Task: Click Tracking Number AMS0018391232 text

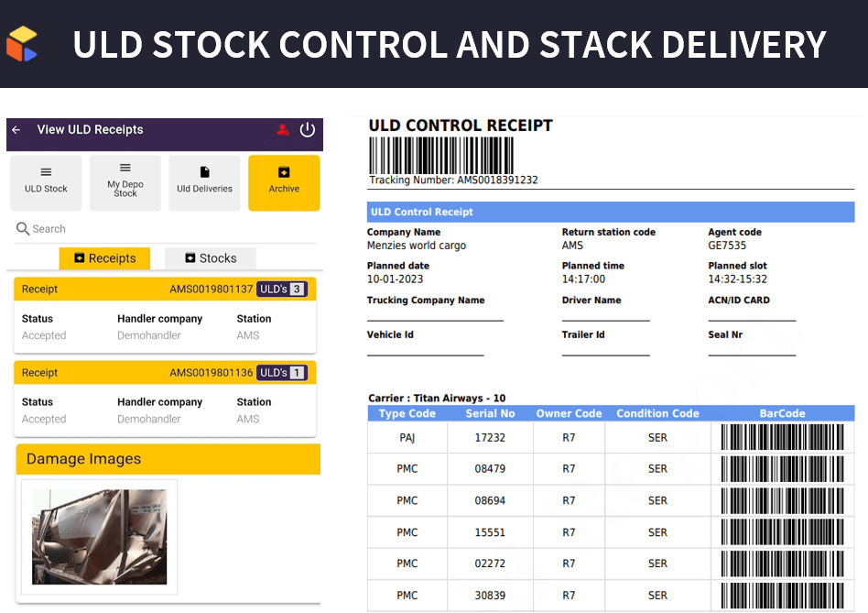Action: (x=453, y=180)
